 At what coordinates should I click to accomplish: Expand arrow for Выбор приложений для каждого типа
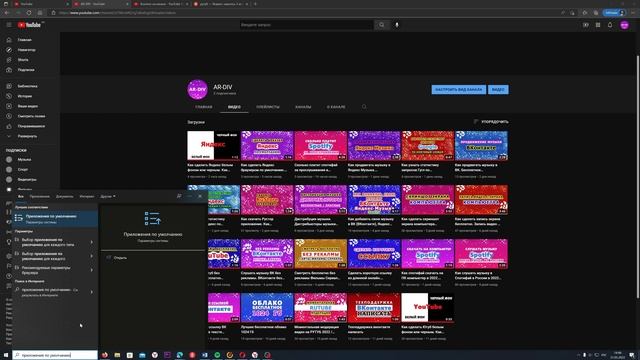click(91, 242)
